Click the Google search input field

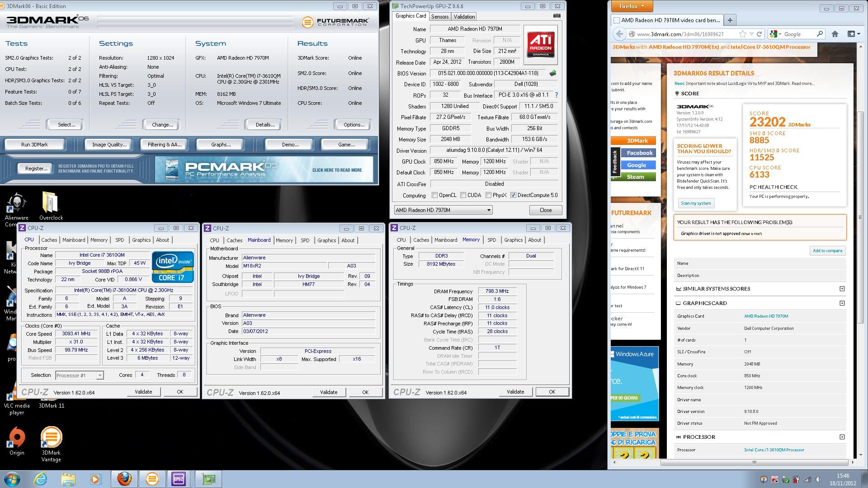pyautogui.click(x=798, y=34)
